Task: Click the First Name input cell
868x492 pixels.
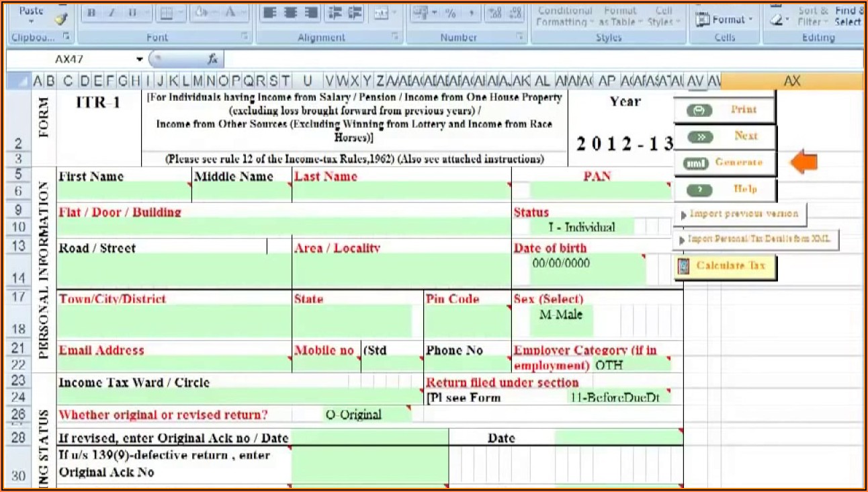Action: click(124, 192)
